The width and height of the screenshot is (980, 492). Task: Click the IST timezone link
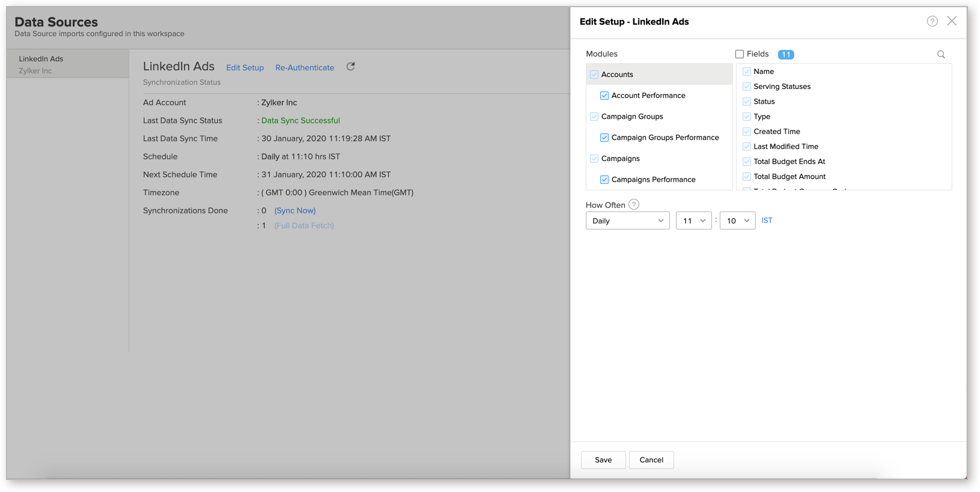coord(767,220)
